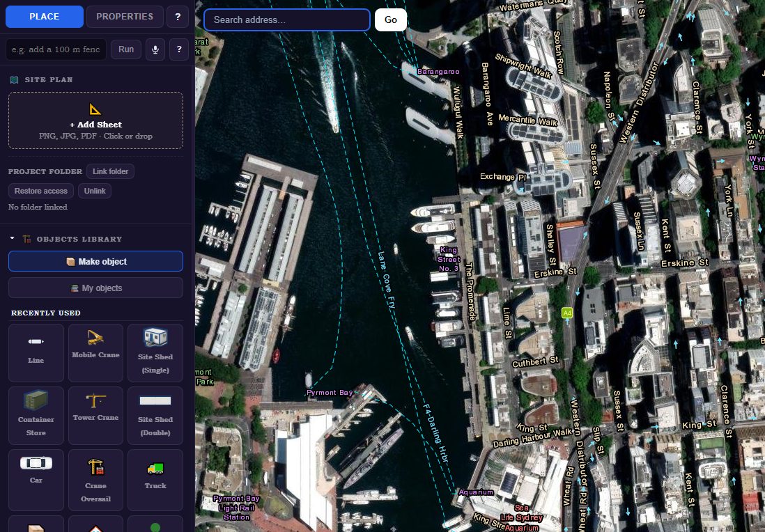
Task: Collapse the Objects Library section
Action: [x=13, y=238]
